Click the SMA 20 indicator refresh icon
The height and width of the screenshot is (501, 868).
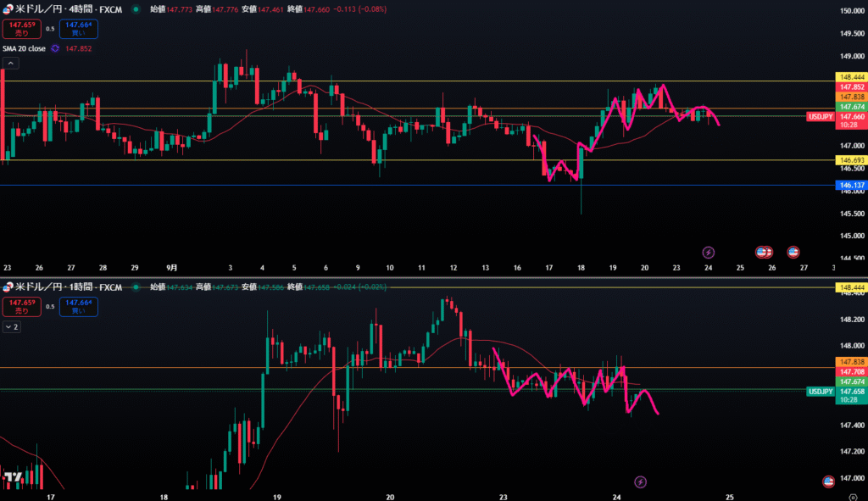[x=55, y=49]
